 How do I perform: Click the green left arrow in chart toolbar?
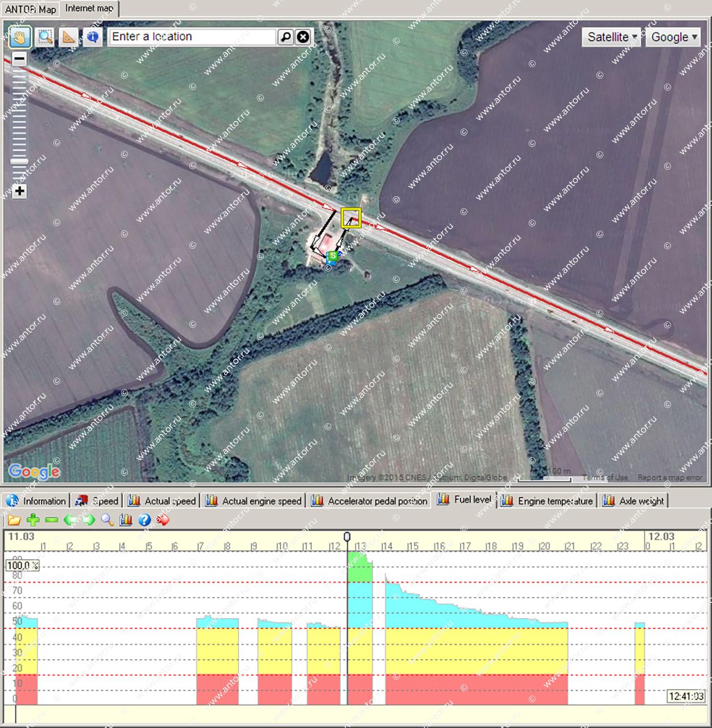click(x=71, y=520)
